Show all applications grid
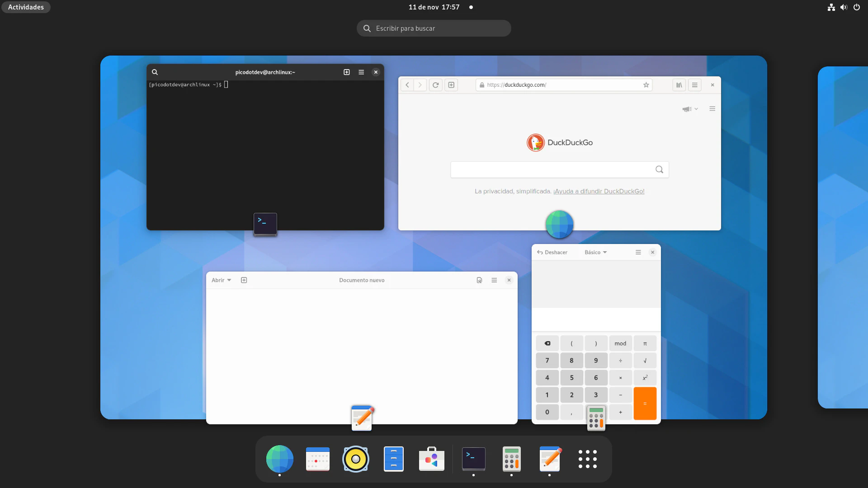Image resolution: width=868 pixels, height=488 pixels. pyautogui.click(x=587, y=459)
